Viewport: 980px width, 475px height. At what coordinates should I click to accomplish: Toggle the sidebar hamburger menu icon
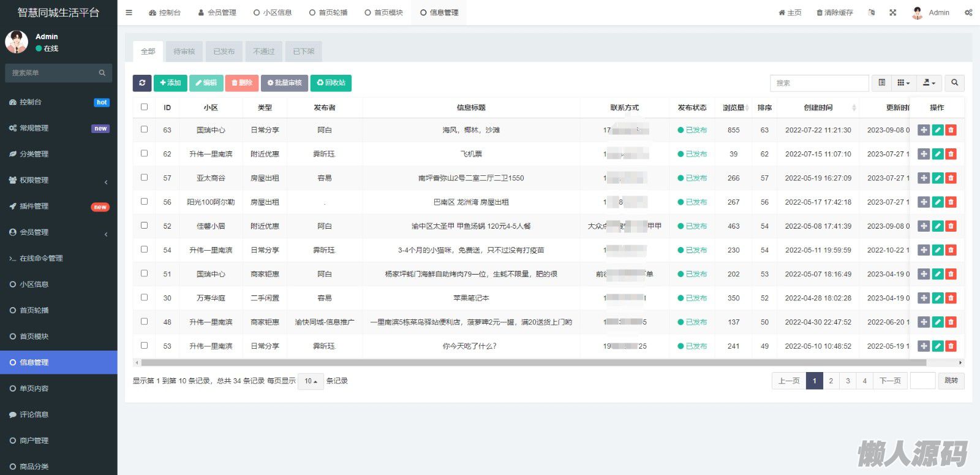click(129, 12)
